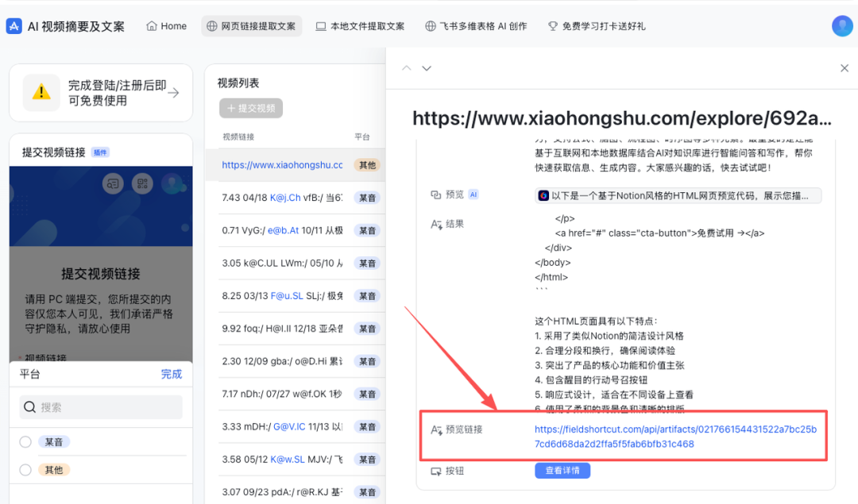Click the Home house icon

tap(152, 25)
